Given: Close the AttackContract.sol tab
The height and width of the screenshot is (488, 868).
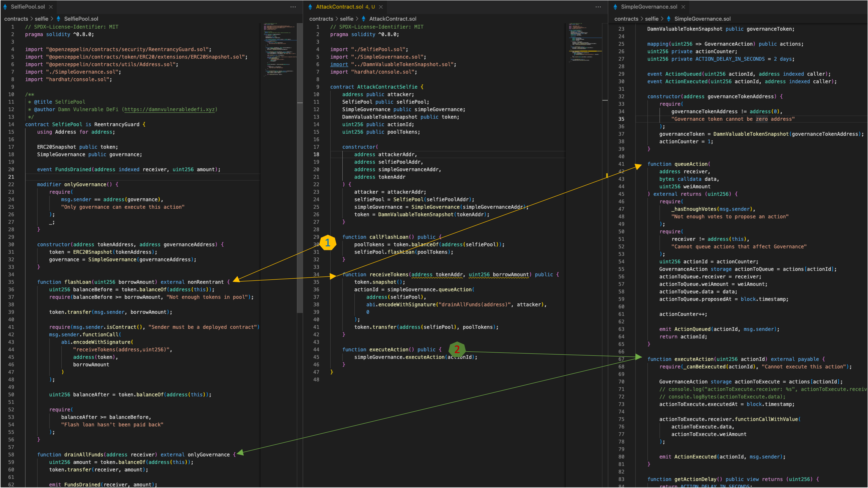Looking at the screenshot, I should click(x=381, y=7).
